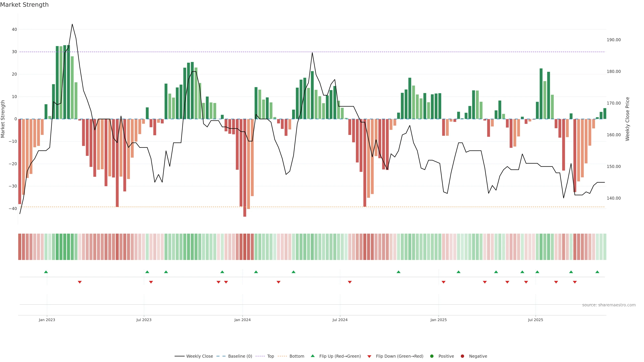This screenshot has width=644, height=362.
Task: Click the source: sharemaestro.com text
Action: pyautogui.click(x=609, y=305)
